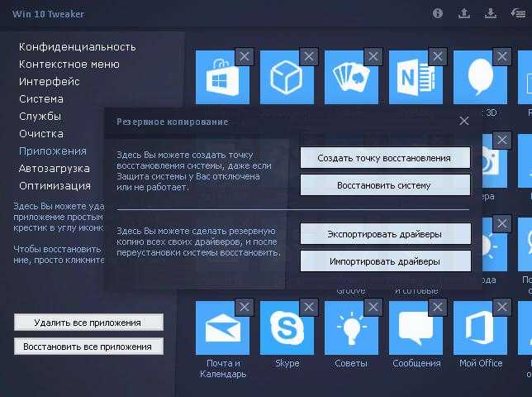Click the back-to-menu icon at top right
This screenshot has height=397, width=532.
[x=518, y=13]
